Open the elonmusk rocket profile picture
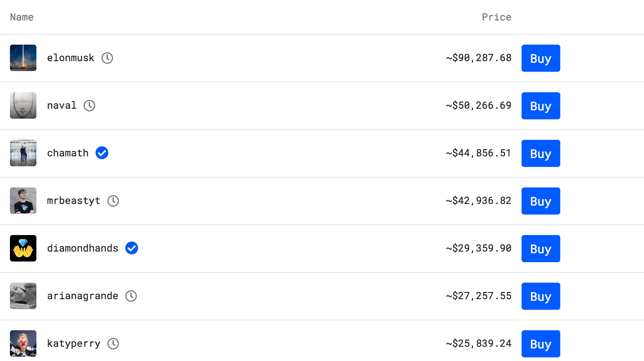 pos(23,58)
